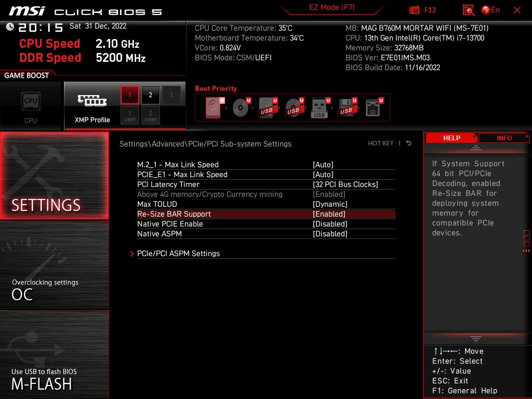Select the hard disk boot priority icon
Viewport: 532px width, 399px height.
pyautogui.click(x=215, y=108)
